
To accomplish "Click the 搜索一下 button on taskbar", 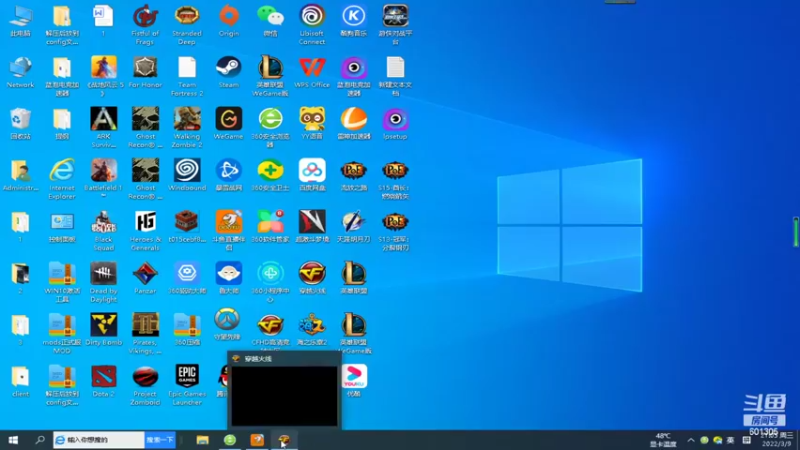I will point(160,440).
